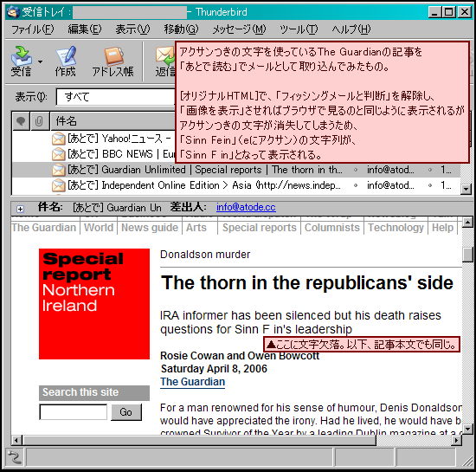The image size is (476, 472).
Task: Click message pane vertical scrollbar thumb
Action: pos(467,255)
